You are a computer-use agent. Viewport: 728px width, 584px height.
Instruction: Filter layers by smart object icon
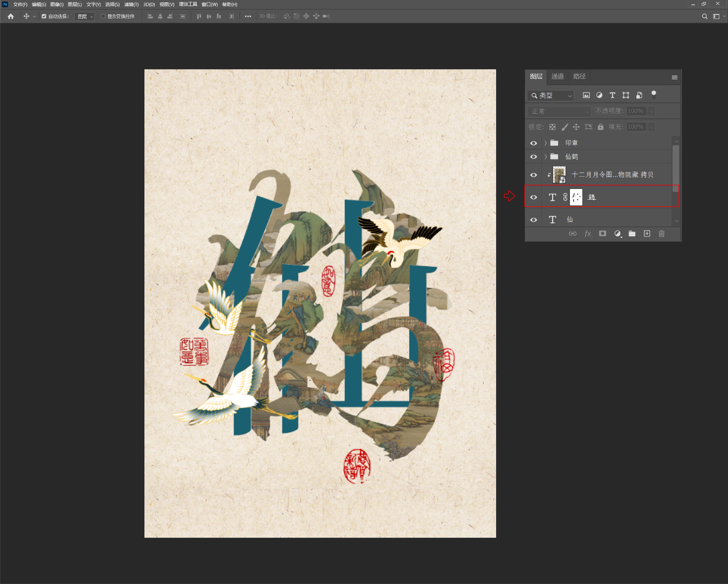point(639,95)
